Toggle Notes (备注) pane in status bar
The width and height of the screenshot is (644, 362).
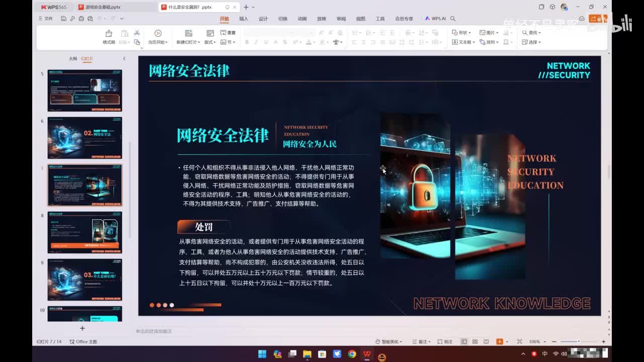(x=422, y=341)
